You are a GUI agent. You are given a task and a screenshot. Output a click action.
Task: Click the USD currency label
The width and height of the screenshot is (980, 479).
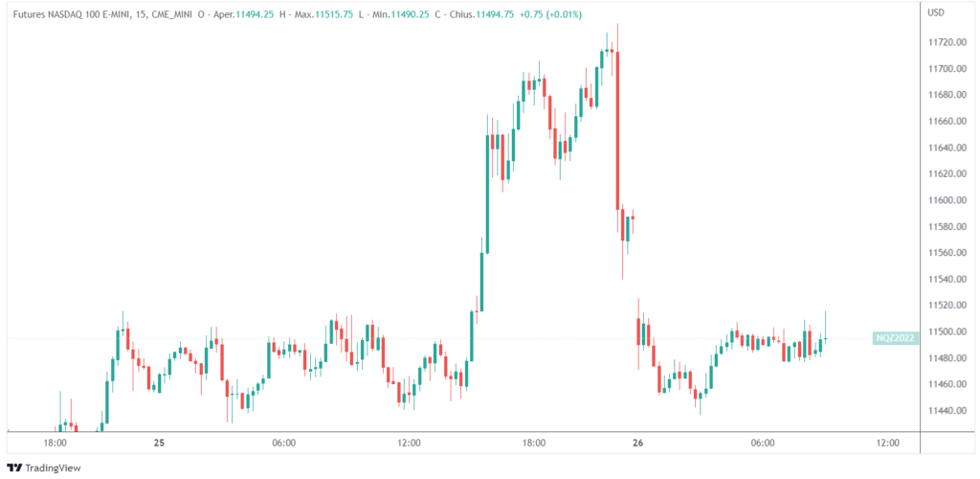[937, 13]
